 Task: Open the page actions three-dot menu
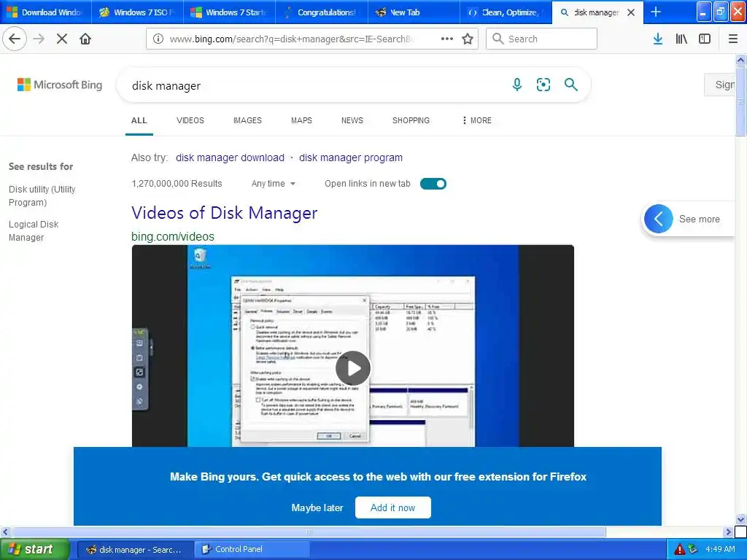click(x=446, y=39)
